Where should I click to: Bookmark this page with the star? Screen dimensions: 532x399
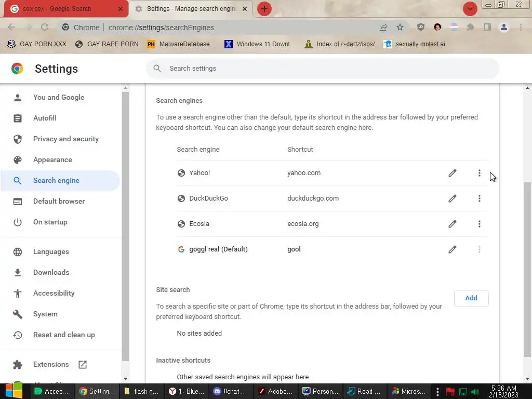pos(400,28)
